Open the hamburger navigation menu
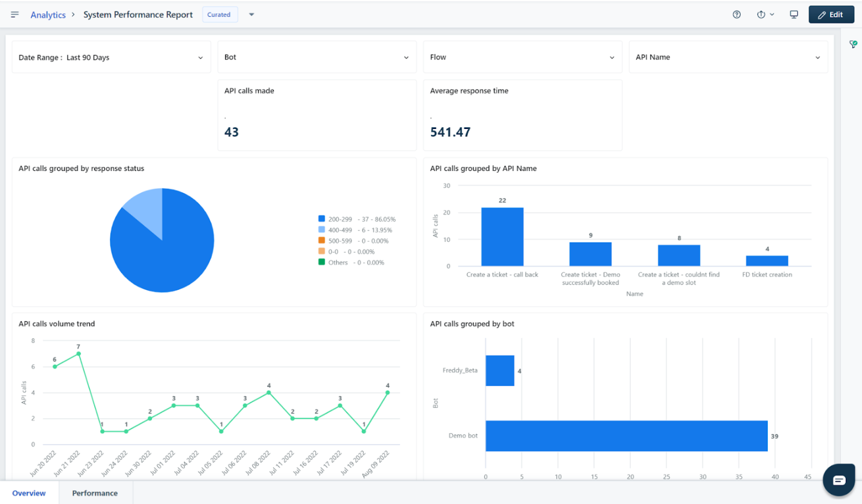 (x=15, y=14)
